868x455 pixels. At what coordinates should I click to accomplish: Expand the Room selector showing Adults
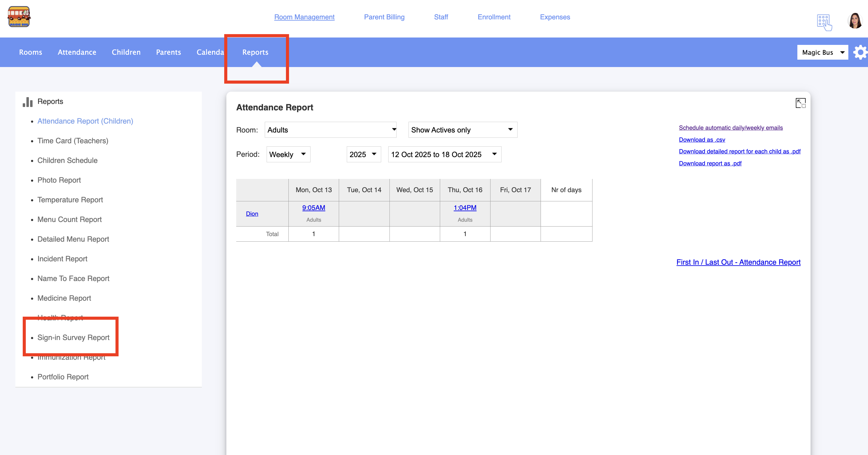(x=330, y=130)
